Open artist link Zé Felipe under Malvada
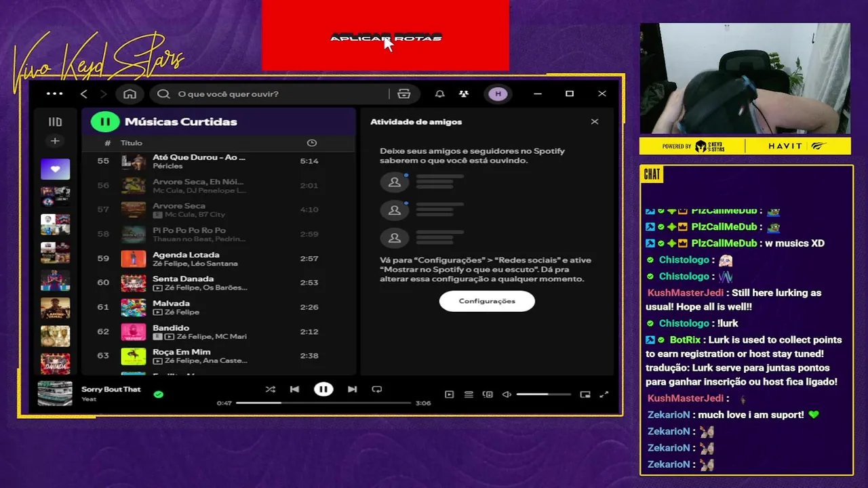Screen dimensions: 868x488 [182, 312]
